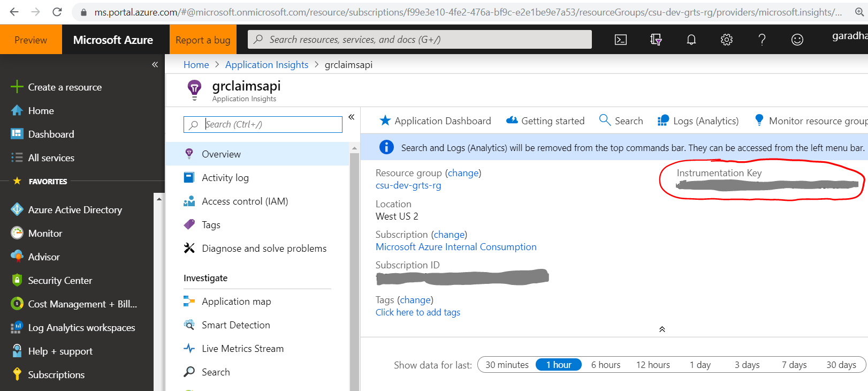Click Search in the top commands bar
Viewport: 868px width, 391px height.
(x=621, y=121)
